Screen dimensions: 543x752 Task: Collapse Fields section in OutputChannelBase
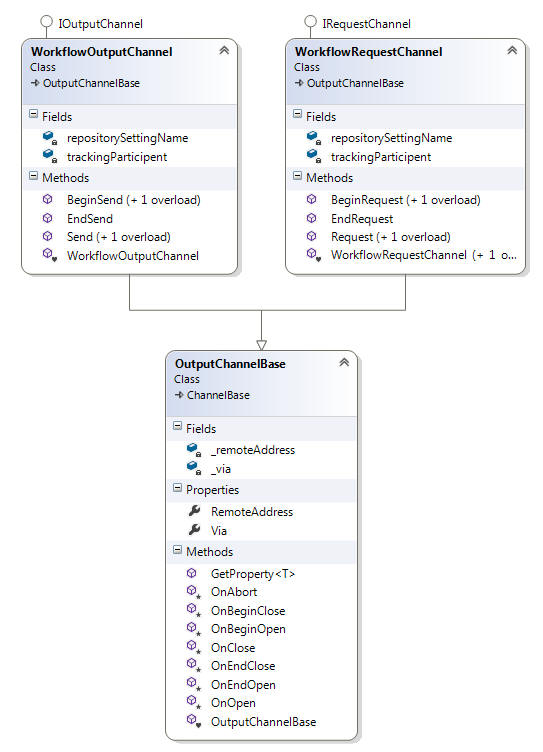click(177, 426)
